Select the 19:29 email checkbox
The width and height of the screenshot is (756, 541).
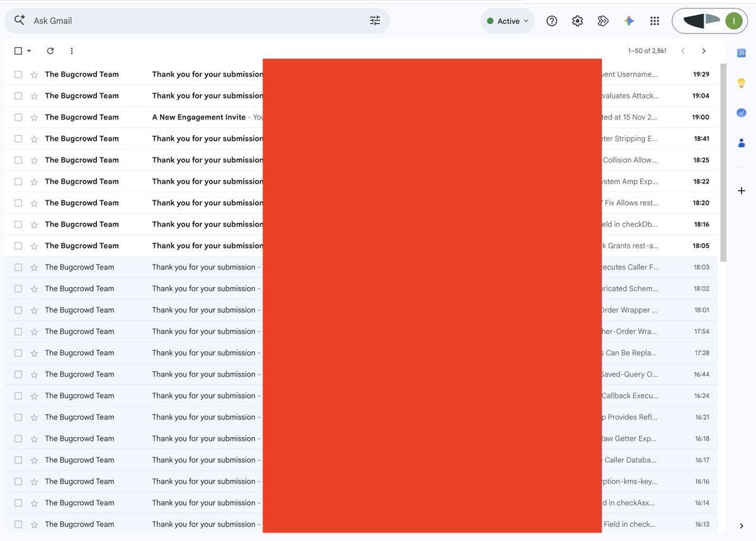[18, 74]
